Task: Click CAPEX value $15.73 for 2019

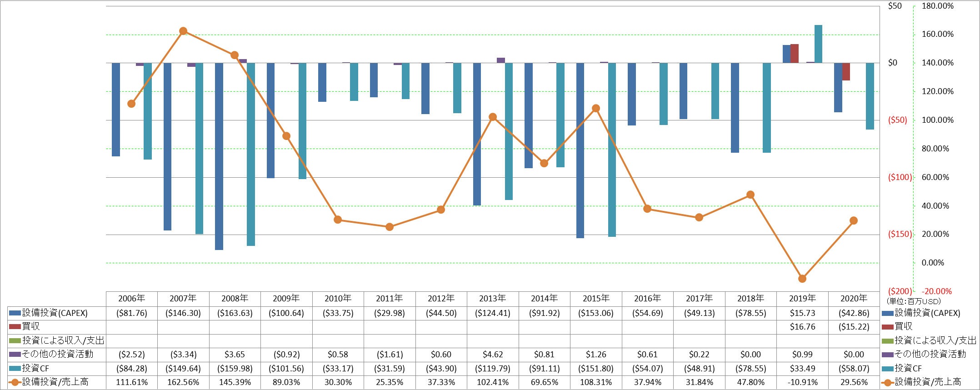Action: (x=803, y=313)
